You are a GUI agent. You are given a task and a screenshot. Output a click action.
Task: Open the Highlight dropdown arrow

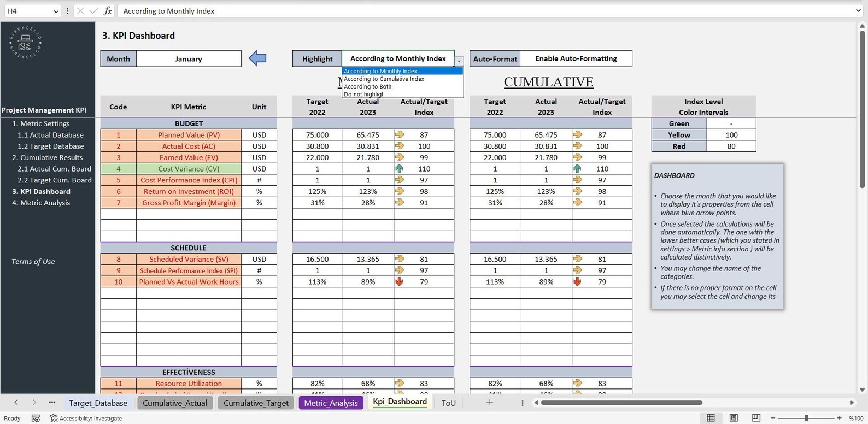(459, 62)
